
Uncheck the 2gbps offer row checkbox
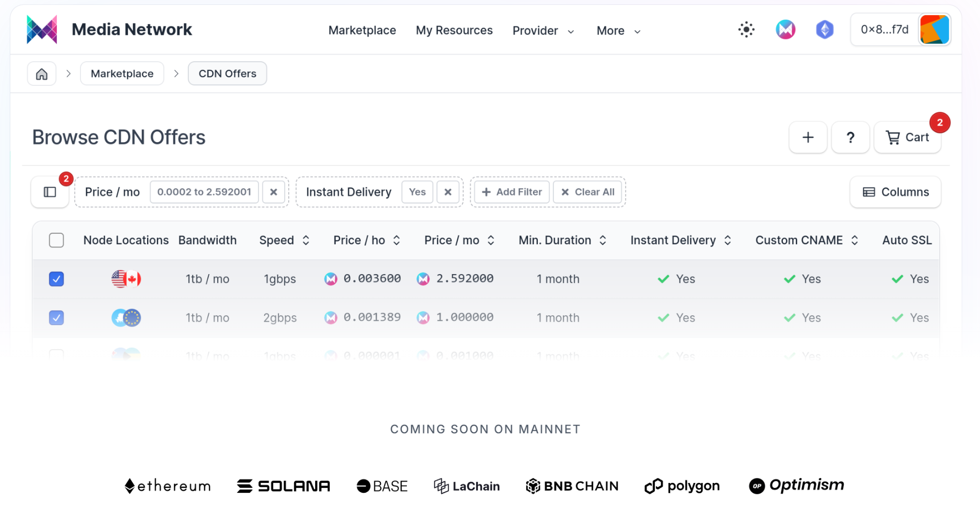point(56,318)
